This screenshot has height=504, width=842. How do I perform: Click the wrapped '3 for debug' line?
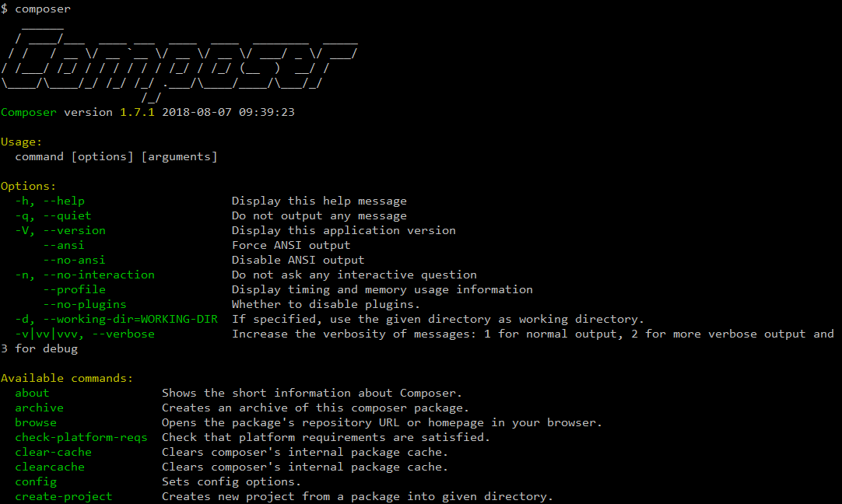point(39,349)
